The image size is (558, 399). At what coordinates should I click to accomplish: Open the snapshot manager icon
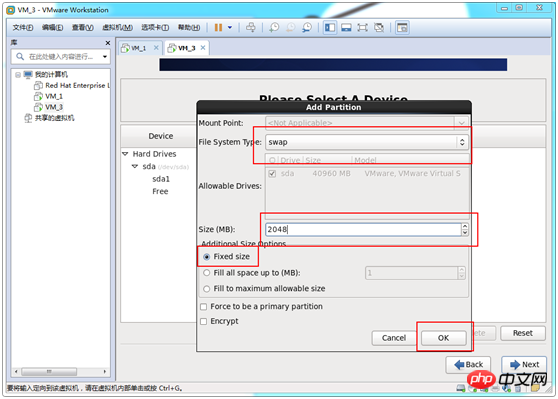(x=307, y=27)
